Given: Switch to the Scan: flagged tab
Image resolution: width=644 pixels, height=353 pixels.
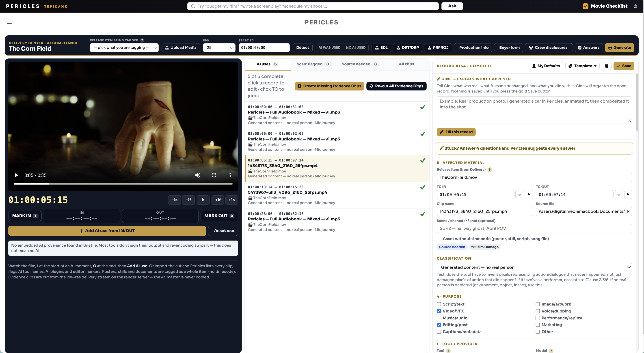Looking at the screenshot, I should tap(313, 64).
